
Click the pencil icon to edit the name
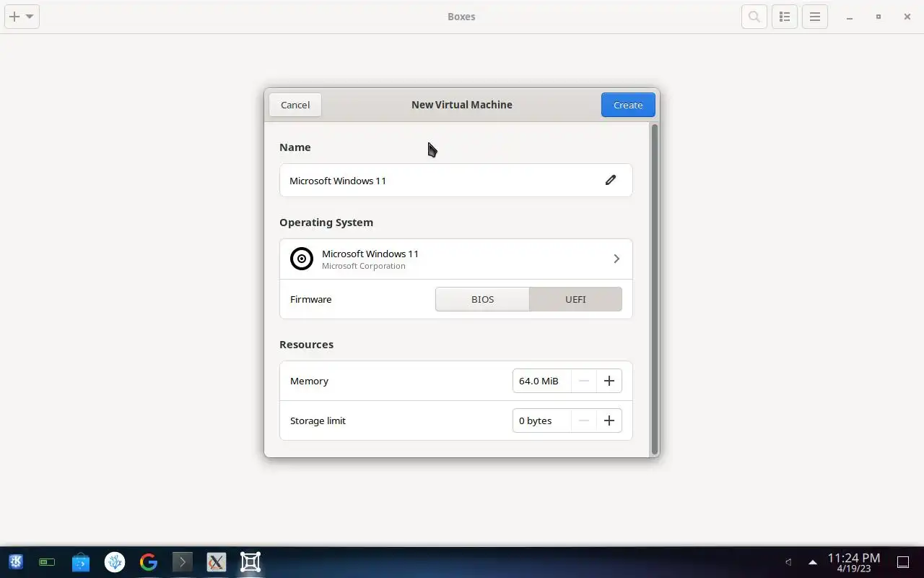pos(611,180)
